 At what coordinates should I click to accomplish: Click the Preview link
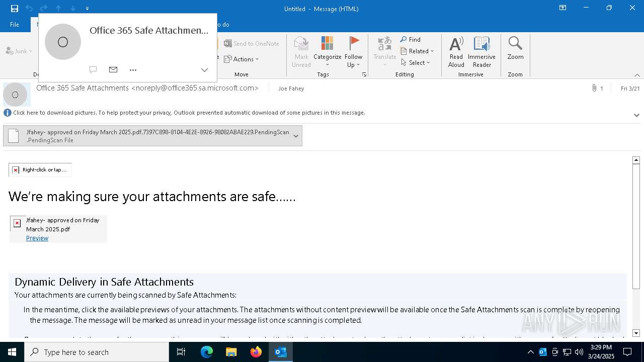37,238
